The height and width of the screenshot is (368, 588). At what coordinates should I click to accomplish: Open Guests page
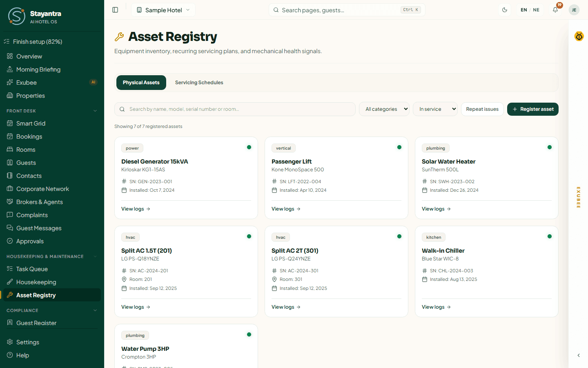[x=52, y=163]
